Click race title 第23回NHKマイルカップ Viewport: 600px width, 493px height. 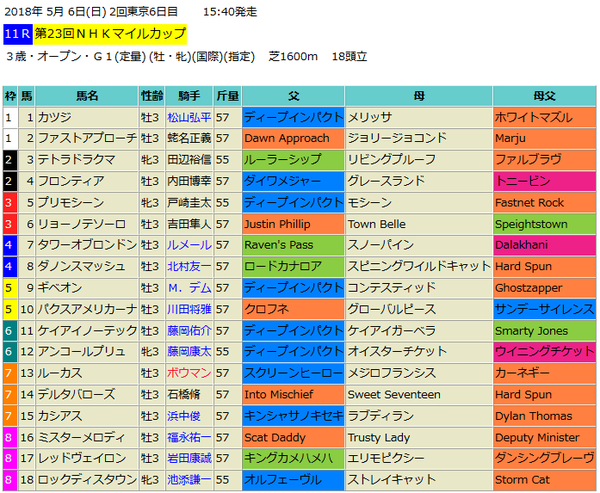pyautogui.click(x=110, y=34)
